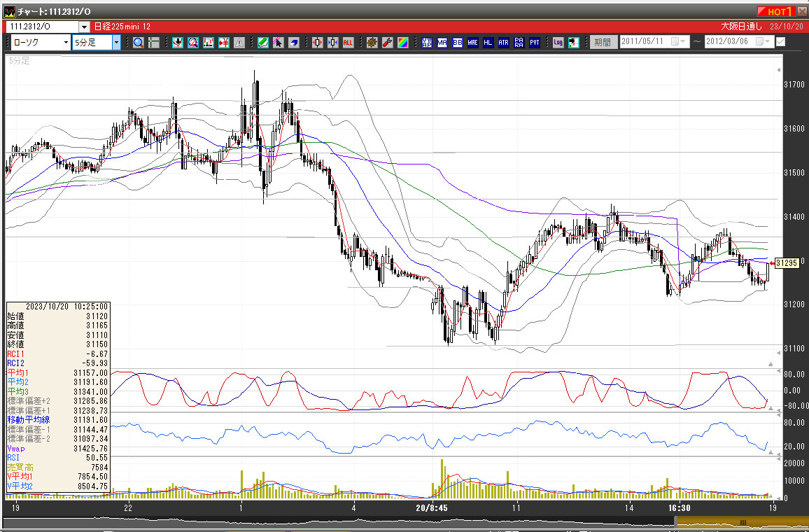Select the arrow pointer tool
This screenshot has width=809, height=532.
pos(278,42)
